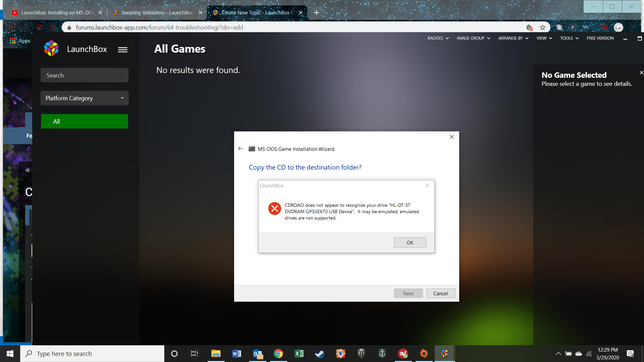Show hidden system tray icons
This screenshot has width=644, height=362.
pos(558,354)
